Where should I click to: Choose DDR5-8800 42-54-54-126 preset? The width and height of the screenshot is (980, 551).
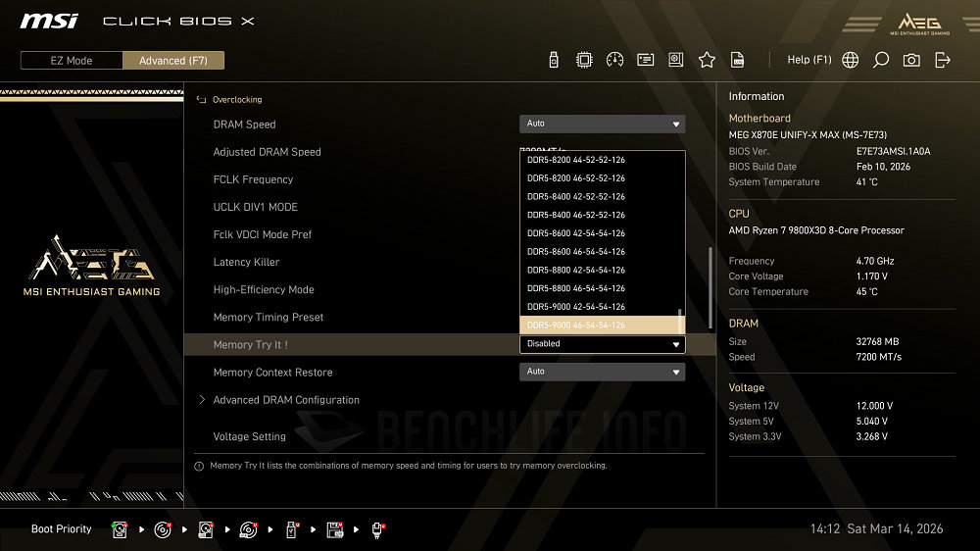click(x=575, y=271)
